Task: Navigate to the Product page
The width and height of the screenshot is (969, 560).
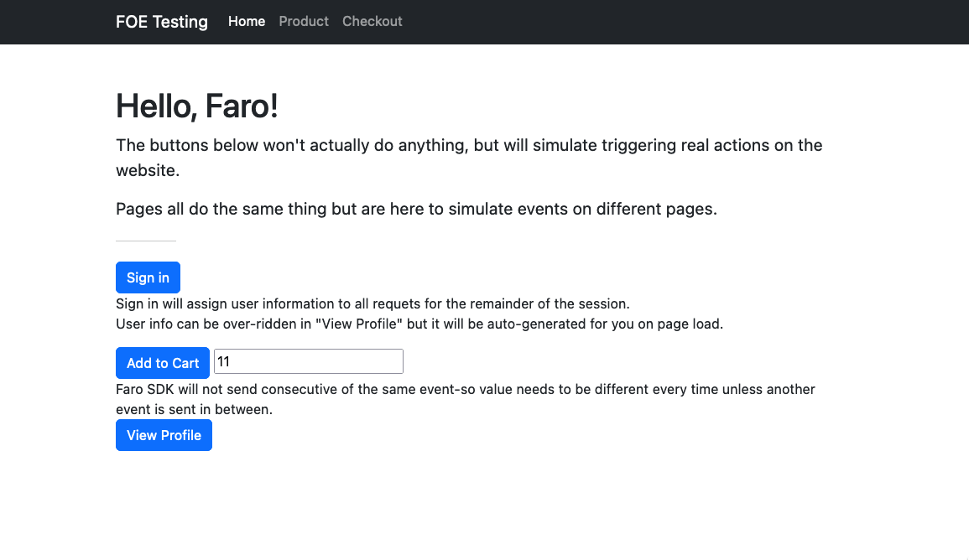Action: (x=304, y=22)
